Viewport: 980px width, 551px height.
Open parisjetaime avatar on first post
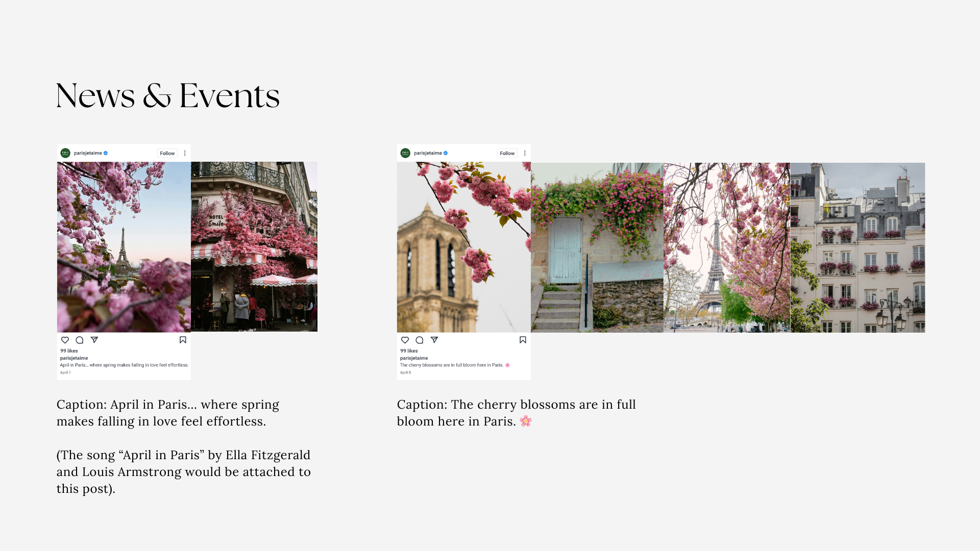(x=65, y=153)
